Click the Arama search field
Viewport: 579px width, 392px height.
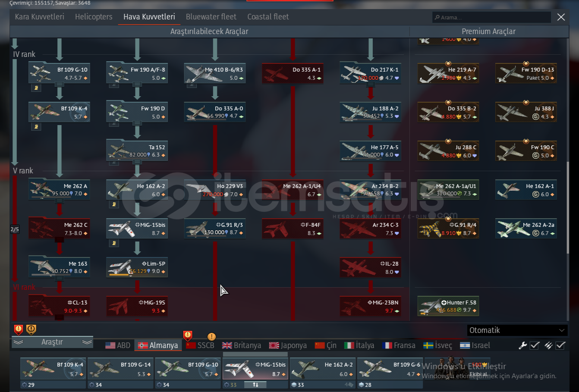tap(491, 17)
